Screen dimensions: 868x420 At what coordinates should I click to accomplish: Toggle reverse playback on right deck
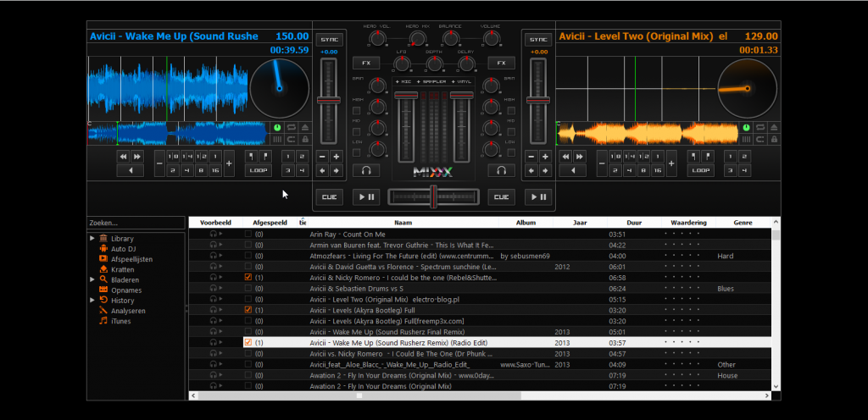572,170
